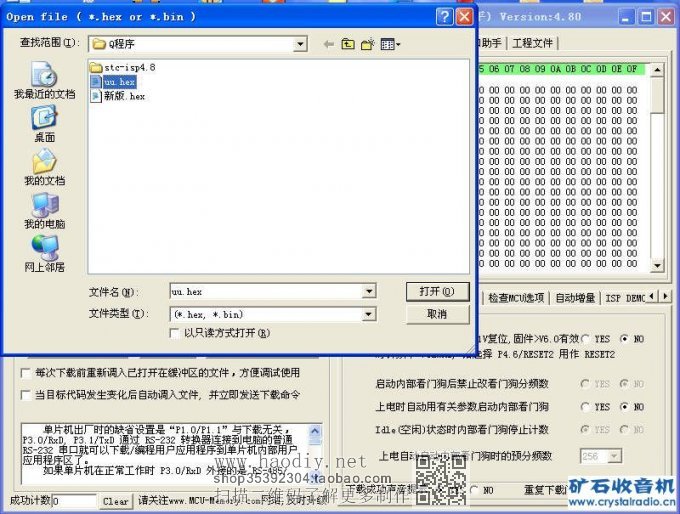Expand the 文件类型 dropdown
Image resolution: width=680 pixels, height=514 pixels.
click(x=369, y=314)
